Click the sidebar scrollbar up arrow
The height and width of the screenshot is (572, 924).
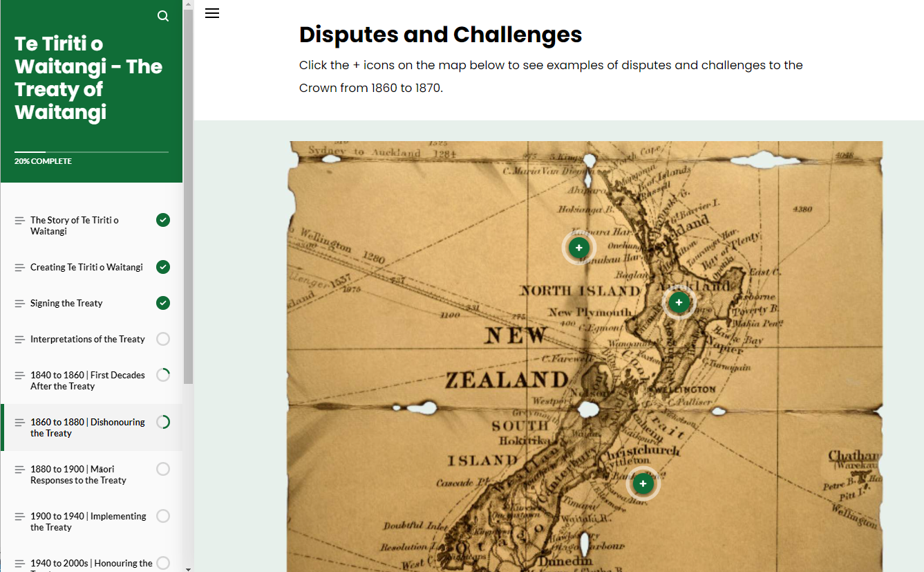[188, 4]
